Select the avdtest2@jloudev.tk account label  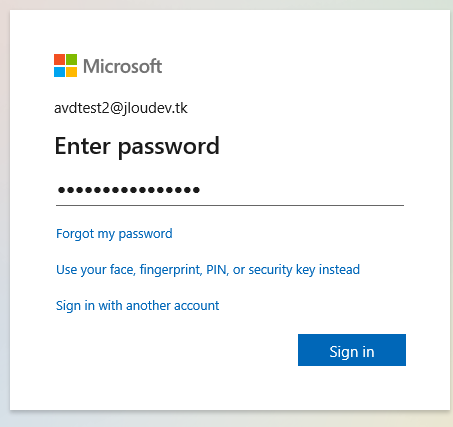click(121, 108)
